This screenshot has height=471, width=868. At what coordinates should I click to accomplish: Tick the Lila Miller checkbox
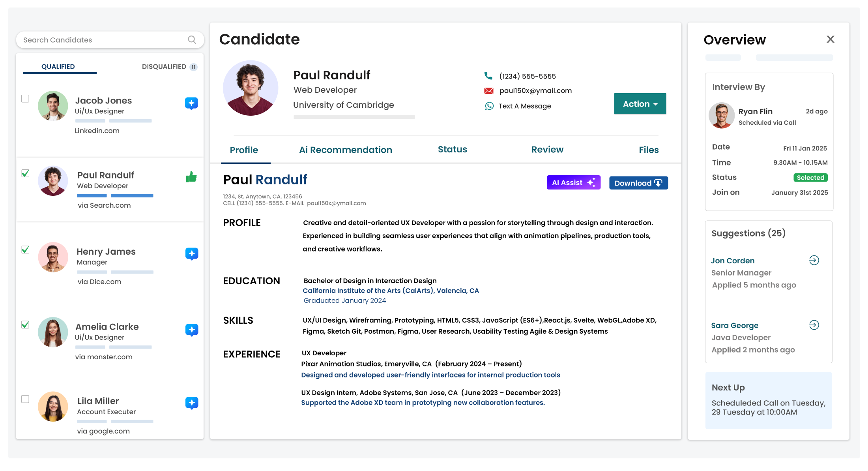pyautogui.click(x=25, y=399)
